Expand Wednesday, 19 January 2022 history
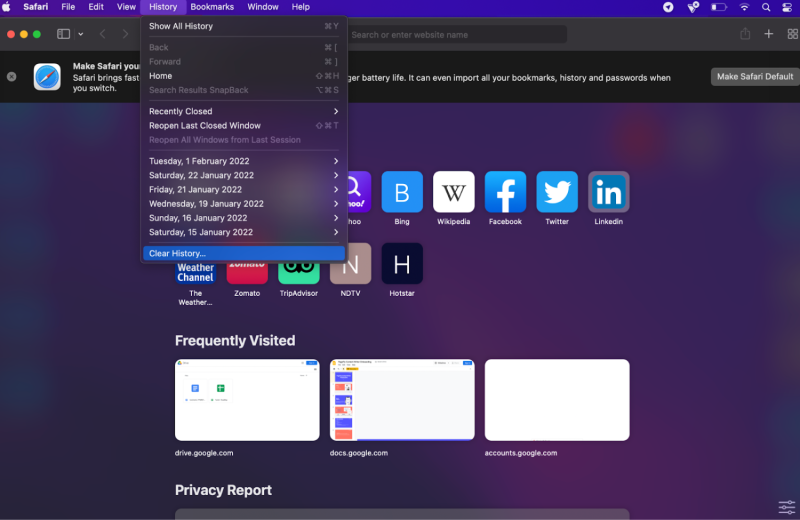Image resolution: width=800 pixels, height=520 pixels. coord(244,204)
